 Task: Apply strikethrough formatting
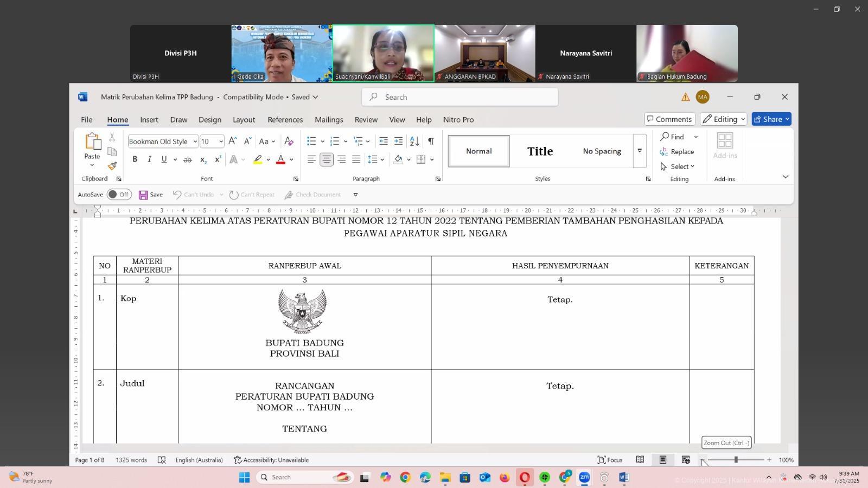click(187, 159)
